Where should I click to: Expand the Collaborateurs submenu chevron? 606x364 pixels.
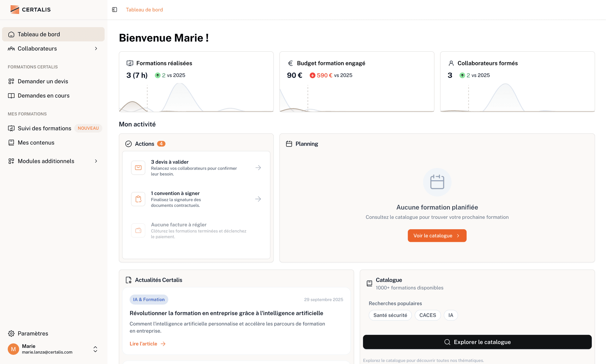point(96,49)
